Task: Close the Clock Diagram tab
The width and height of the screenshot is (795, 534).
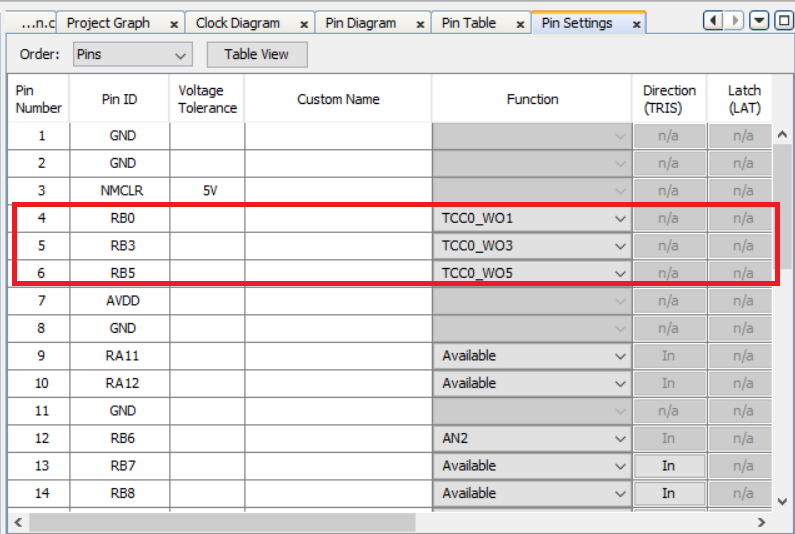Action: [301, 23]
